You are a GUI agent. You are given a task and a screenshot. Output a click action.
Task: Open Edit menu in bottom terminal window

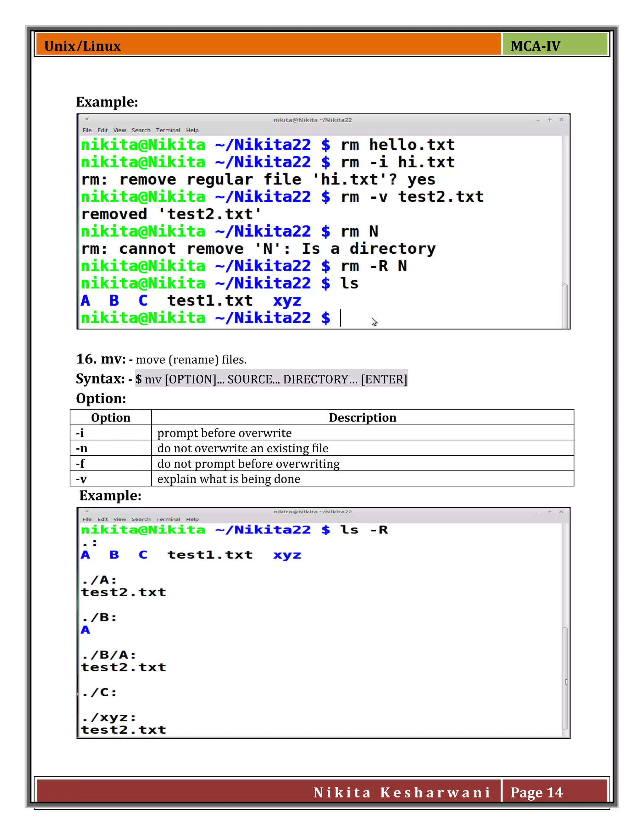[103, 519]
